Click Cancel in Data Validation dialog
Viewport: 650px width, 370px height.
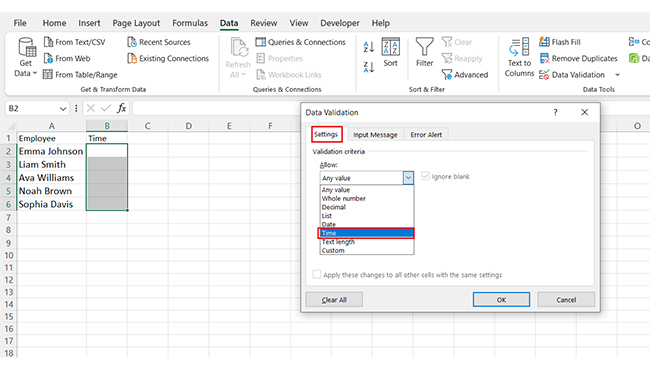[x=566, y=300]
